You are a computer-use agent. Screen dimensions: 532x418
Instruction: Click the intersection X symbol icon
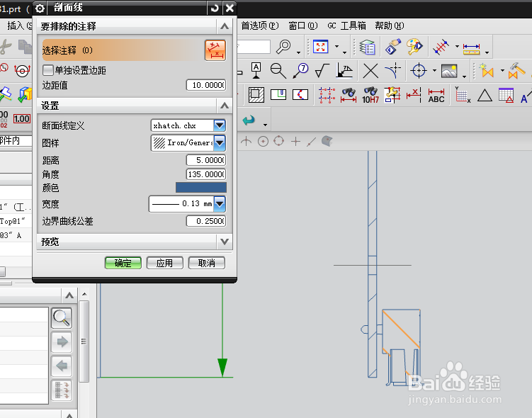370,72
